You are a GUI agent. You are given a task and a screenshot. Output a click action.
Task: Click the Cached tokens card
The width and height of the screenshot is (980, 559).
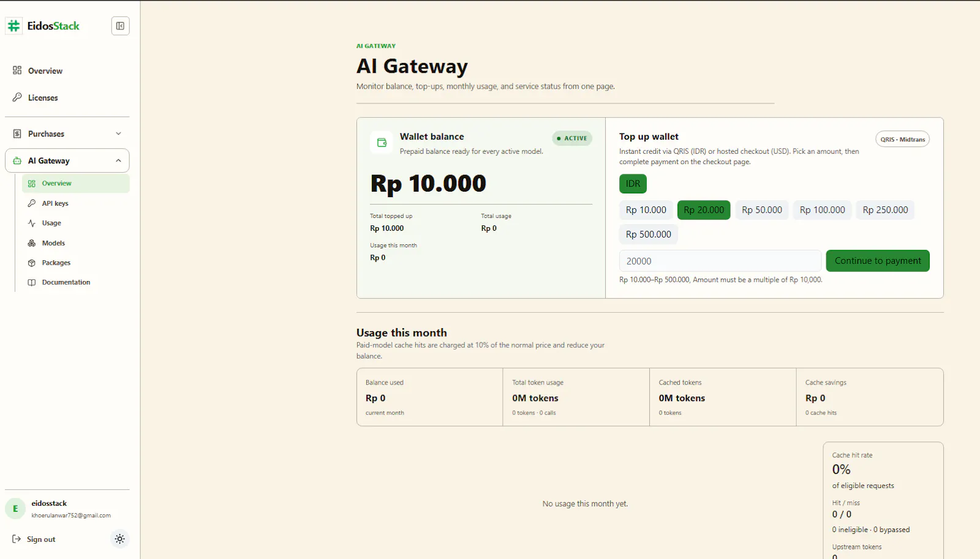point(723,397)
